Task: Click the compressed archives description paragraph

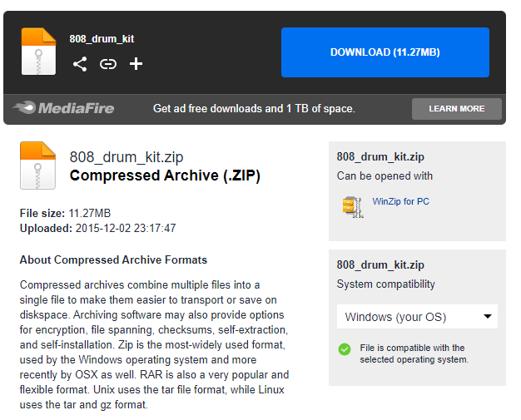Action: (154, 344)
